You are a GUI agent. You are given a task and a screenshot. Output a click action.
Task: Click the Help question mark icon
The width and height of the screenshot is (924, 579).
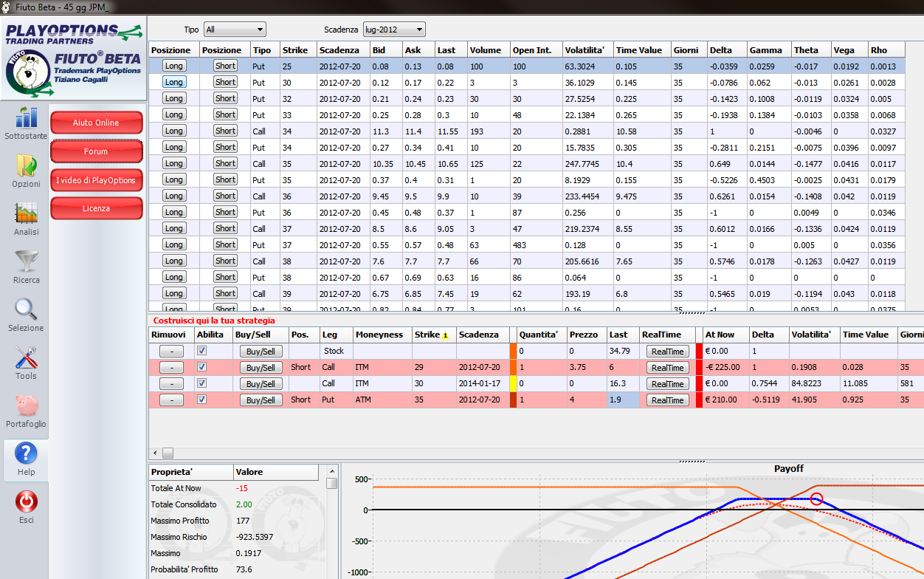pyautogui.click(x=26, y=453)
